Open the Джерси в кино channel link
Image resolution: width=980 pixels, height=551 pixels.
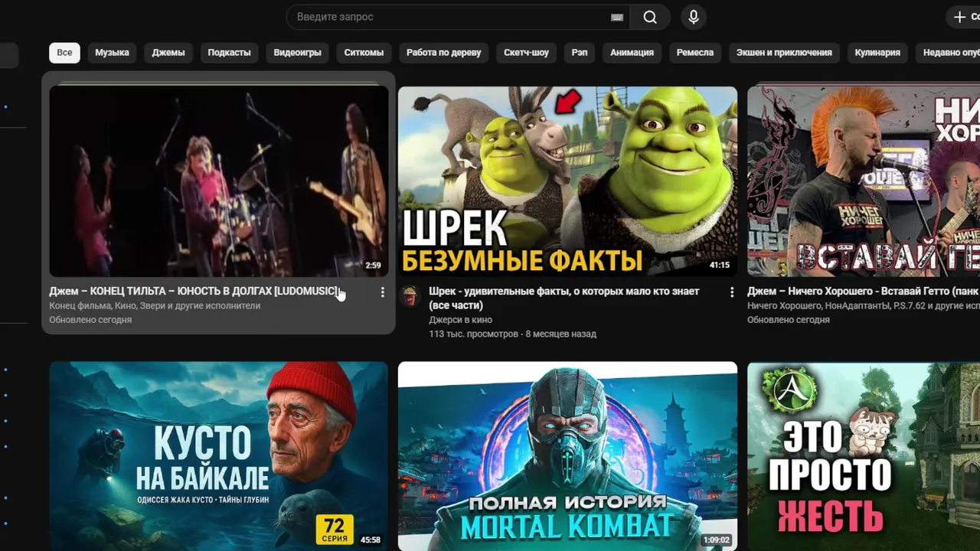click(x=460, y=320)
